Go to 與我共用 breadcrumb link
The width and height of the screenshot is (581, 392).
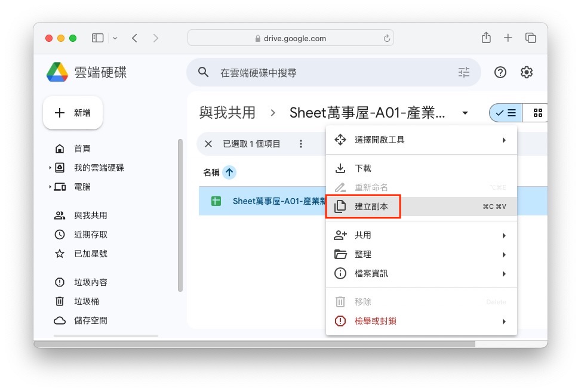coord(227,113)
